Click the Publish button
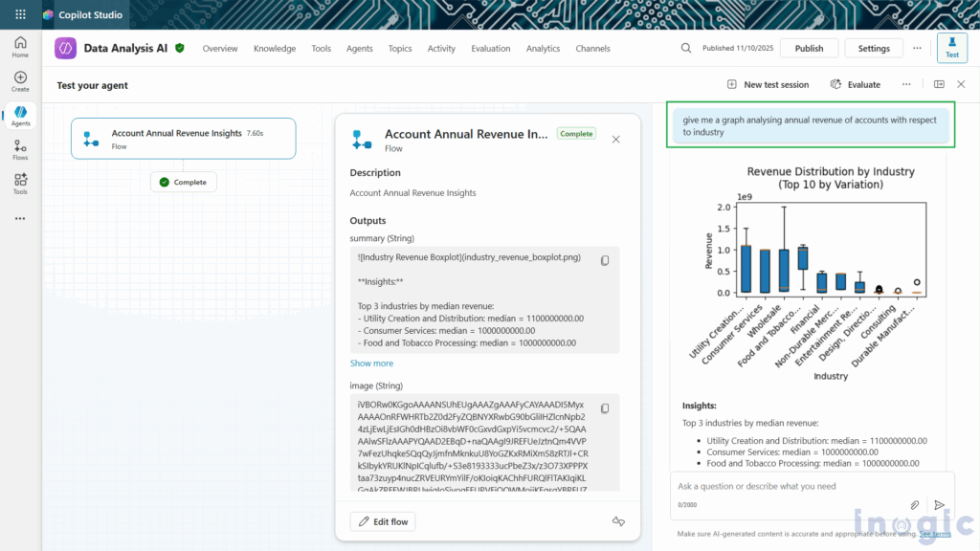The width and height of the screenshot is (980, 551). [x=809, y=47]
